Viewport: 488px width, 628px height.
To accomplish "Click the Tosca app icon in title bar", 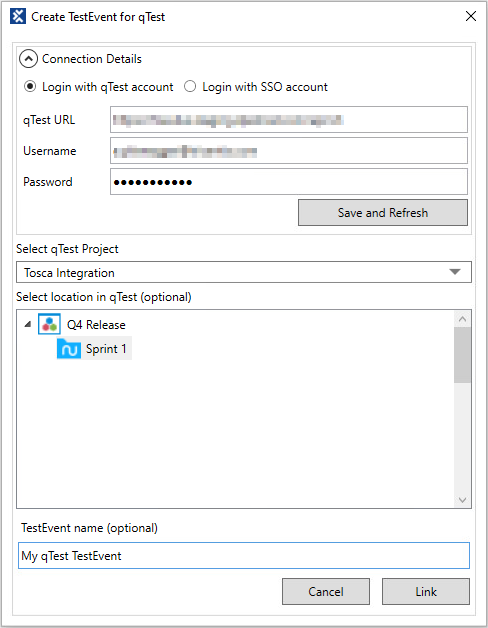I will (18, 16).
